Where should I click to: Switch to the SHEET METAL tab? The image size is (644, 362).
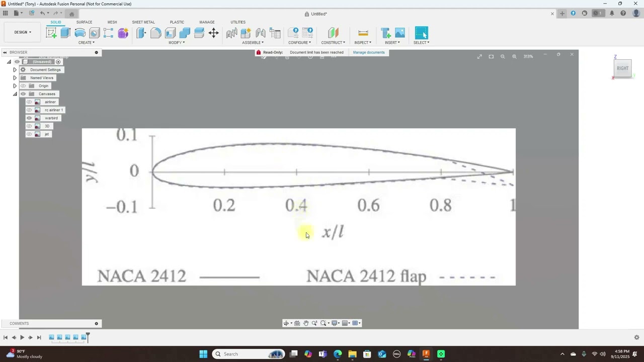(x=143, y=22)
